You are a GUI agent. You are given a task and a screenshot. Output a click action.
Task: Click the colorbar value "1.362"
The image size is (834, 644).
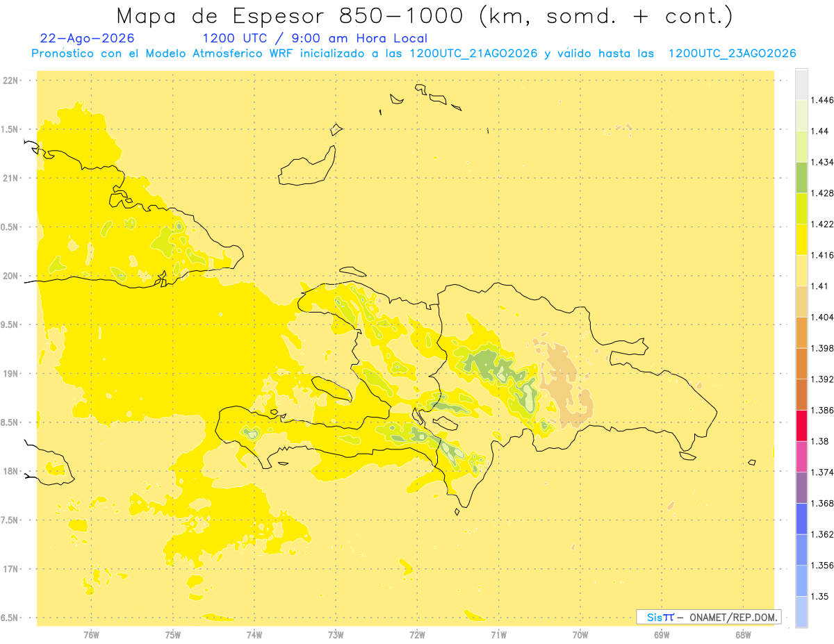(x=822, y=534)
